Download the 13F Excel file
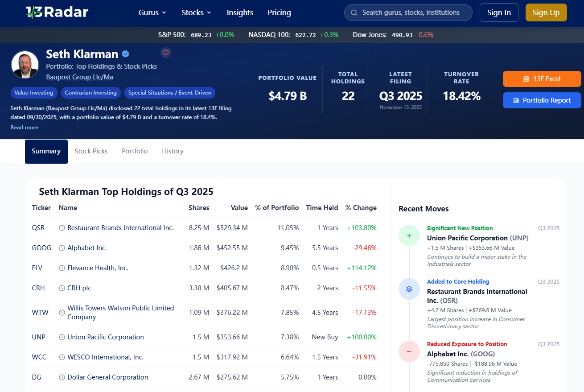 click(542, 79)
